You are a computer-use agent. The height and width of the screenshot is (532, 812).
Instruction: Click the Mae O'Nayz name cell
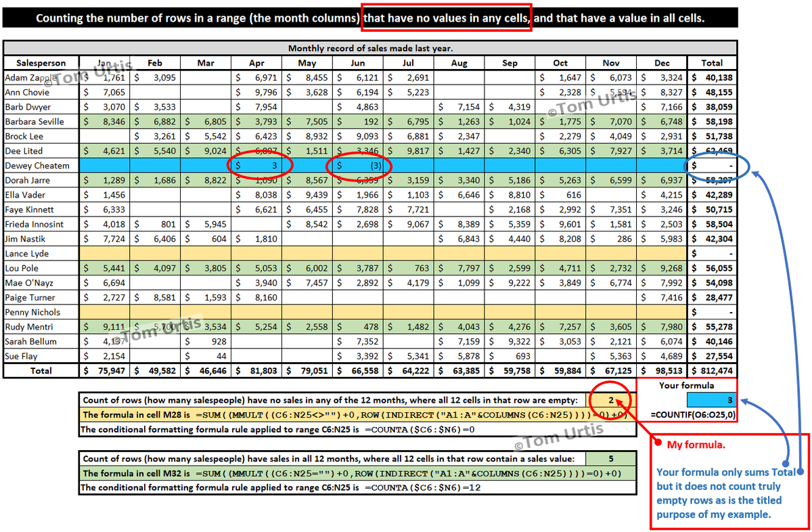[41, 283]
